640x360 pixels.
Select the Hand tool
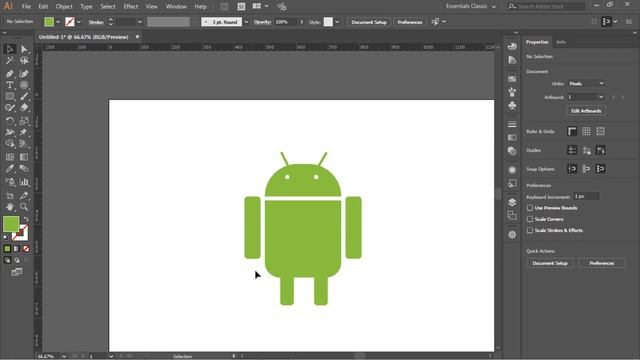point(10,207)
